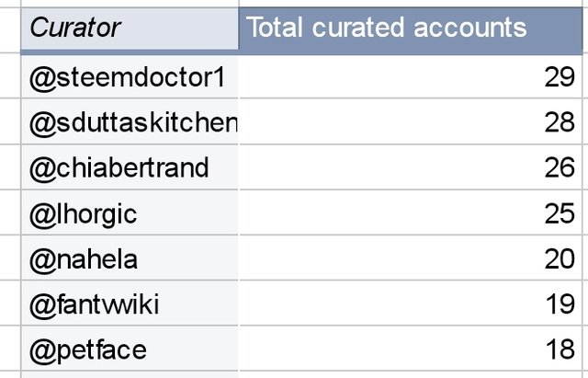Click the empty cell left of @nahela
The width and height of the screenshot is (588, 378).
pos(10,258)
